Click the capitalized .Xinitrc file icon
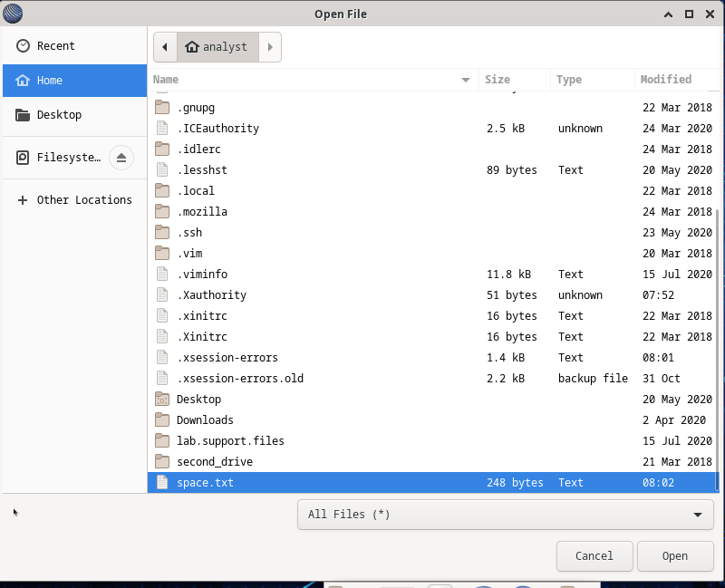 (162, 336)
